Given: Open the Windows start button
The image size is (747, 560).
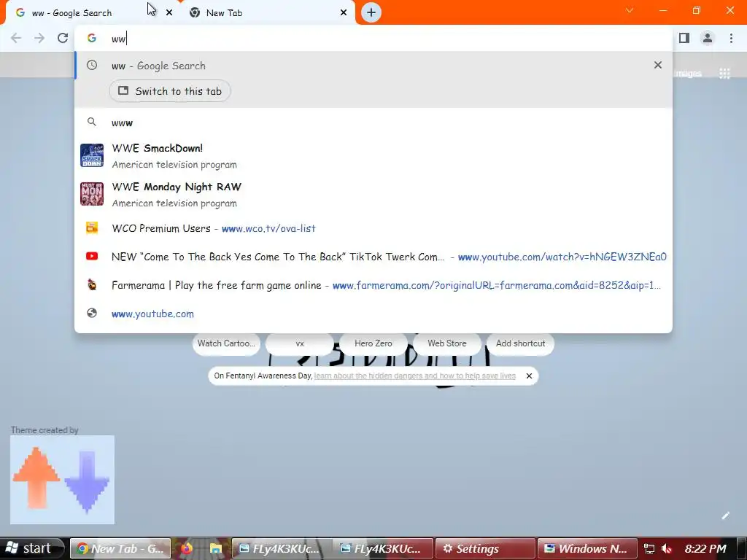Looking at the screenshot, I should click(31, 548).
